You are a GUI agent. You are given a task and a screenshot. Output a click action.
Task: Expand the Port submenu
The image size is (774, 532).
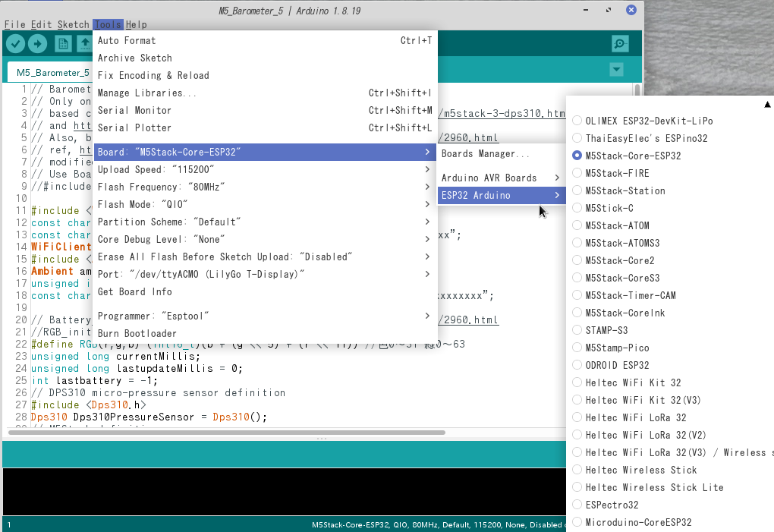point(265,274)
